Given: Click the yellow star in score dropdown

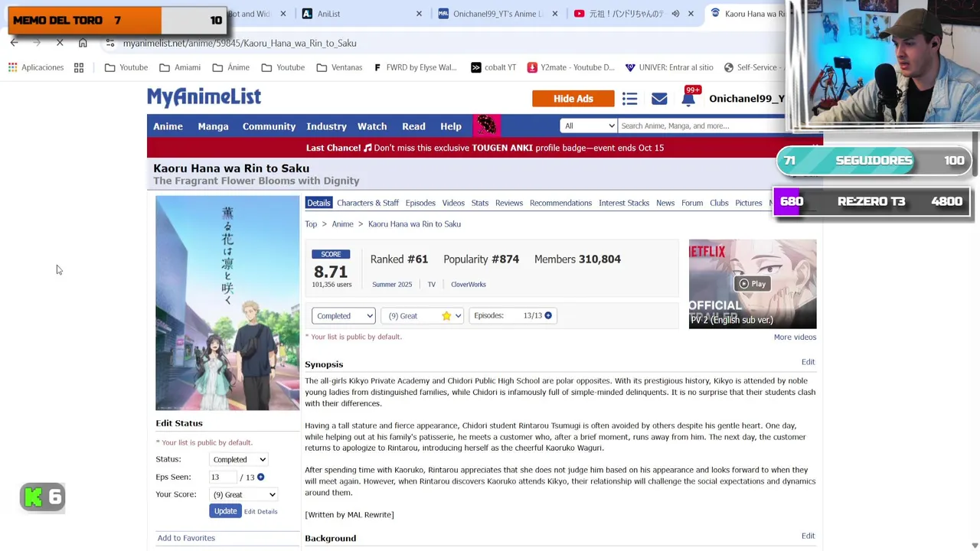Looking at the screenshot, I should tap(446, 315).
